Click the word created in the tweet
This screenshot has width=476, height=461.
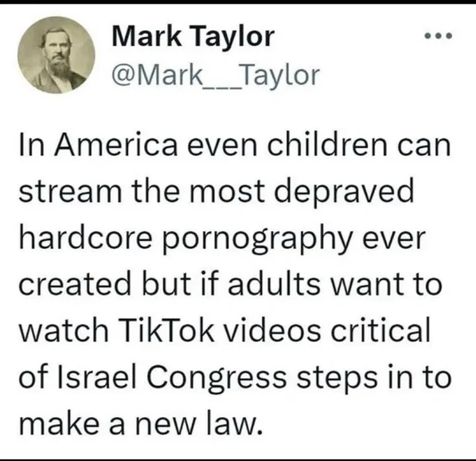click(75, 283)
